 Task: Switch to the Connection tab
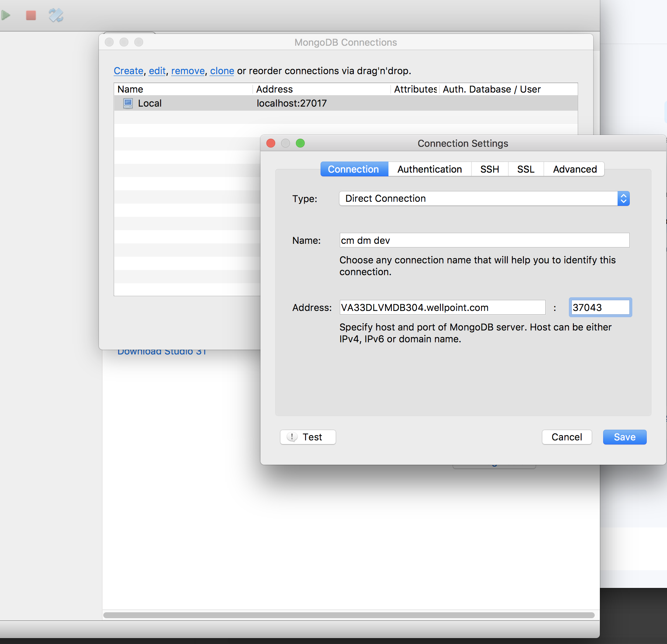pos(354,169)
